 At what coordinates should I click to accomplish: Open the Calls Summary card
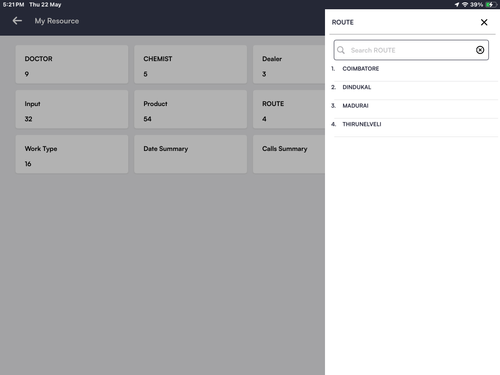[x=289, y=154]
